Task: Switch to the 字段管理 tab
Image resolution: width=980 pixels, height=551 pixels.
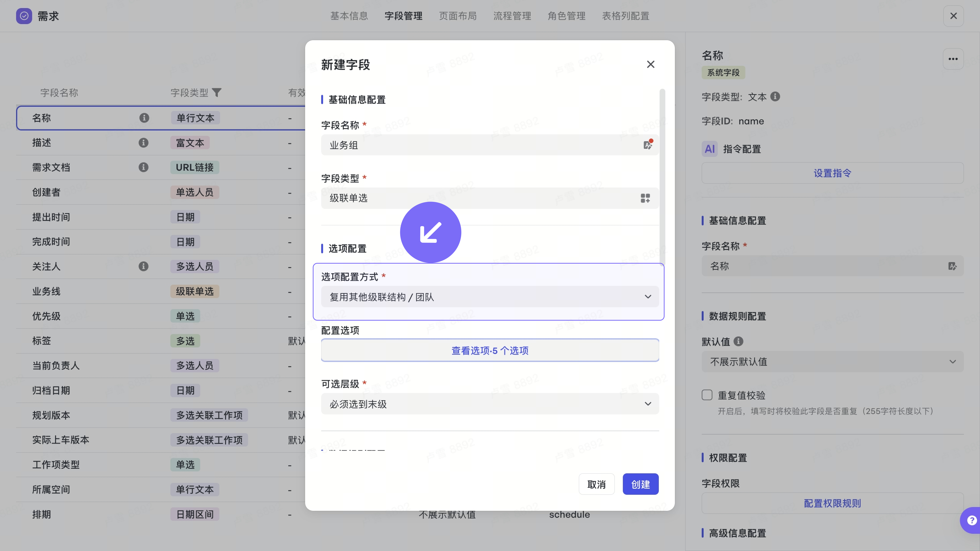Action: 403,16
